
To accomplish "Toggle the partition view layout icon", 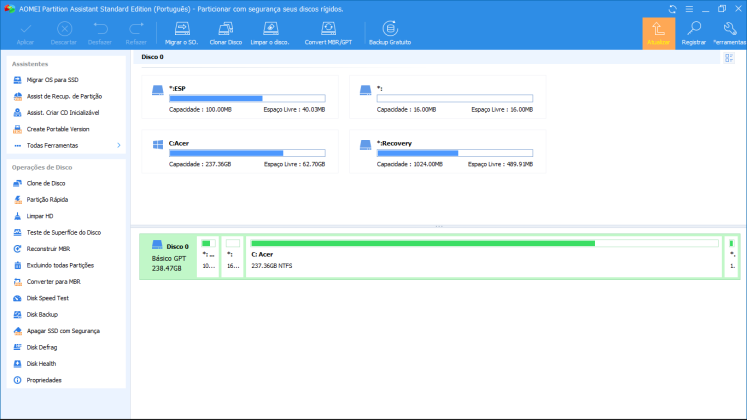I will (x=729, y=58).
